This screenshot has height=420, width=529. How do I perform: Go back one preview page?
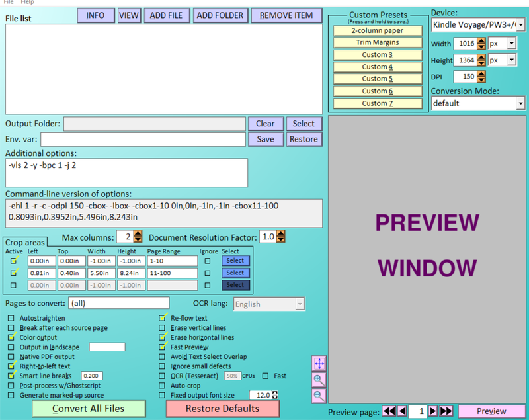(401, 411)
